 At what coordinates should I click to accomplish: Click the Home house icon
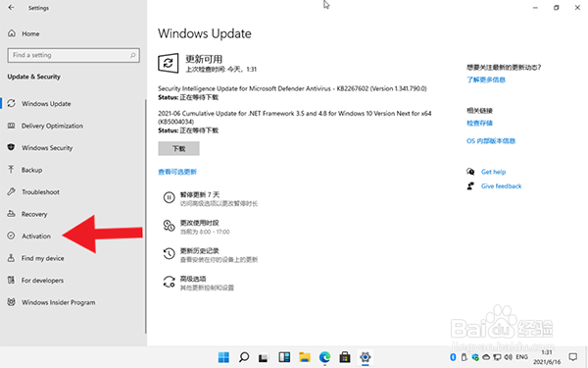[12, 33]
